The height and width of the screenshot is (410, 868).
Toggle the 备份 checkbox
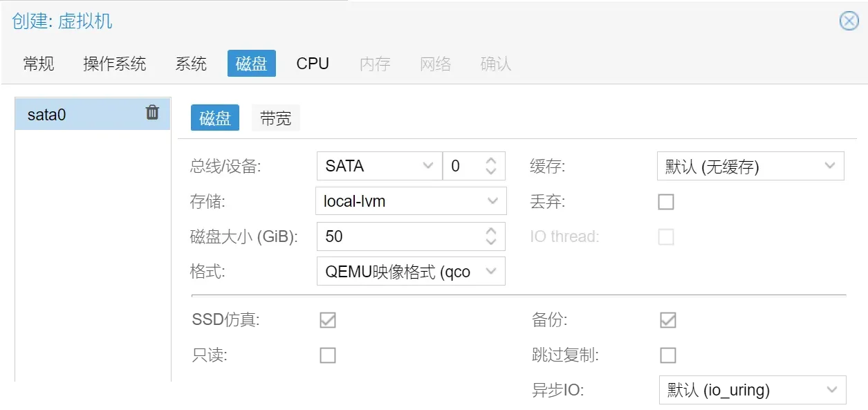tap(668, 320)
